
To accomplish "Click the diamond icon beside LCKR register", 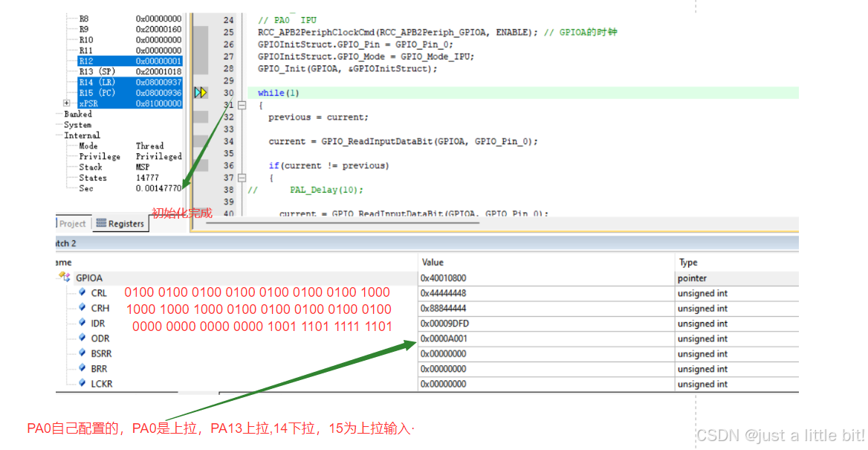I will click(82, 382).
